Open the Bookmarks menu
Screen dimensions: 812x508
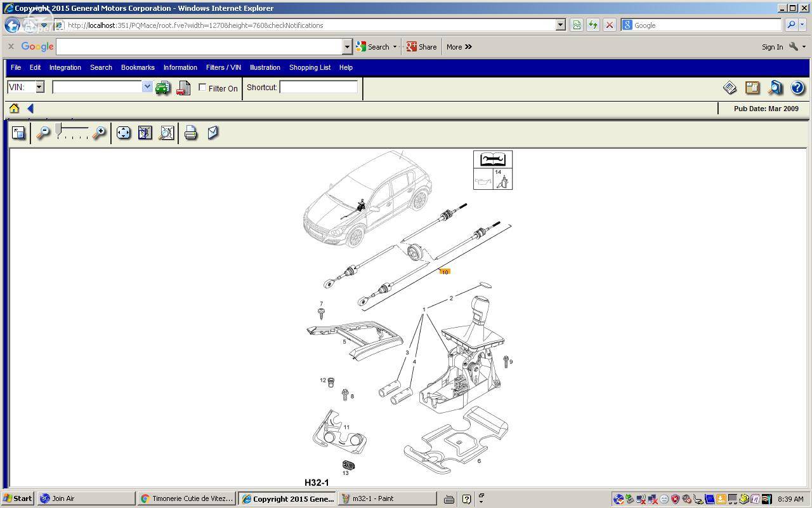tap(138, 67)
